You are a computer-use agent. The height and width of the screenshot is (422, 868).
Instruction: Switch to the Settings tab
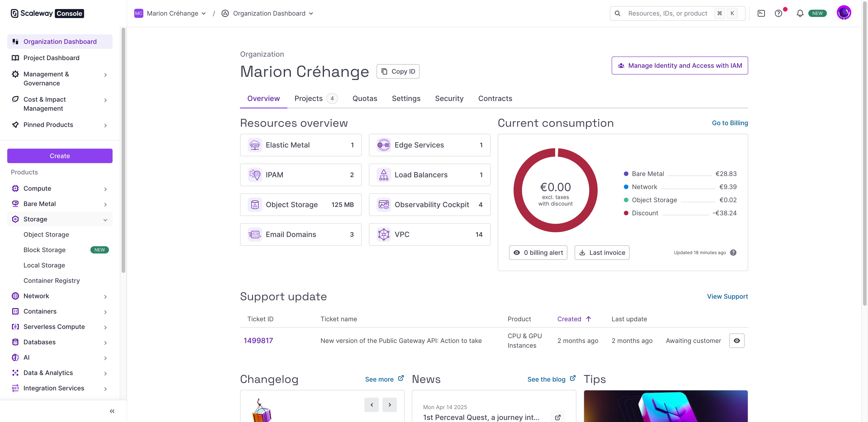click(x=406, y=98)
